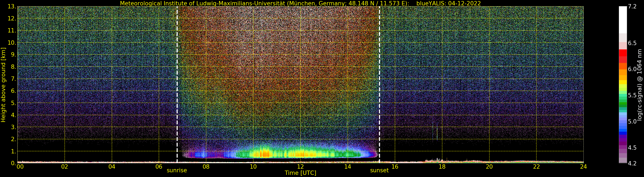Viewport: 644px width, 177px height.
Task: Click time axis tick '14'
Action: click(347, 166)
